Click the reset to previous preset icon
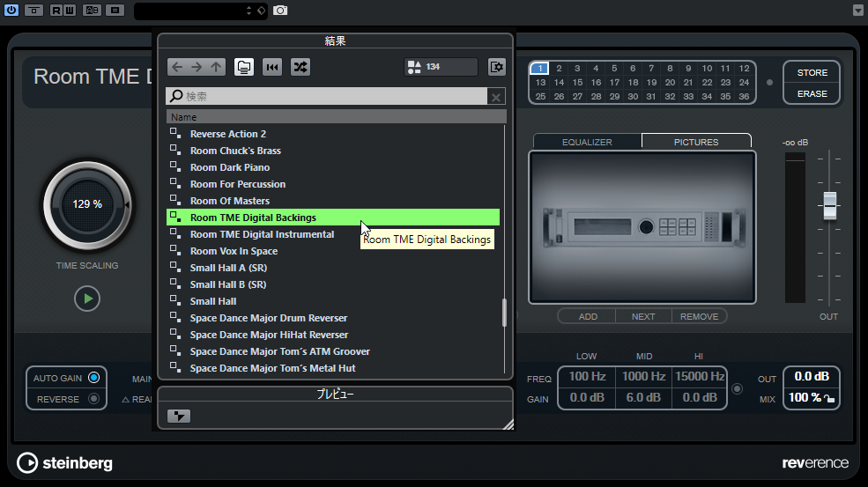Viewport: 868px width, 487px height. pos(272,67)
